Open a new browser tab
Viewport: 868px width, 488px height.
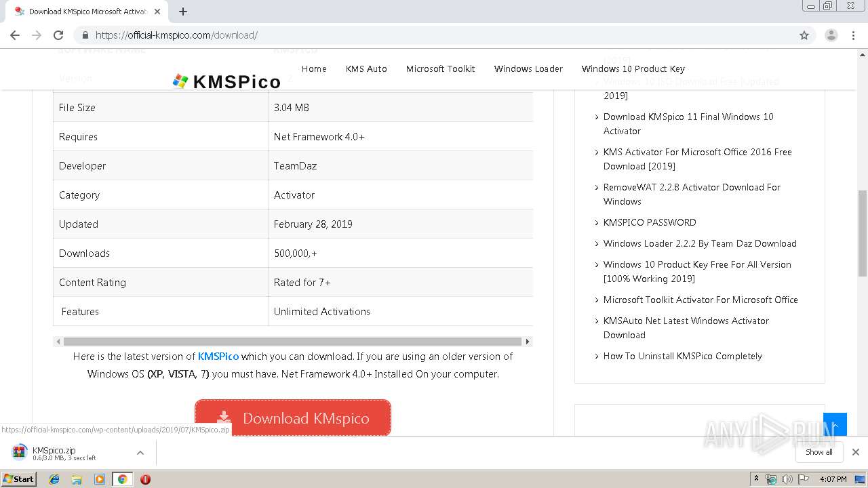point(183,12)
